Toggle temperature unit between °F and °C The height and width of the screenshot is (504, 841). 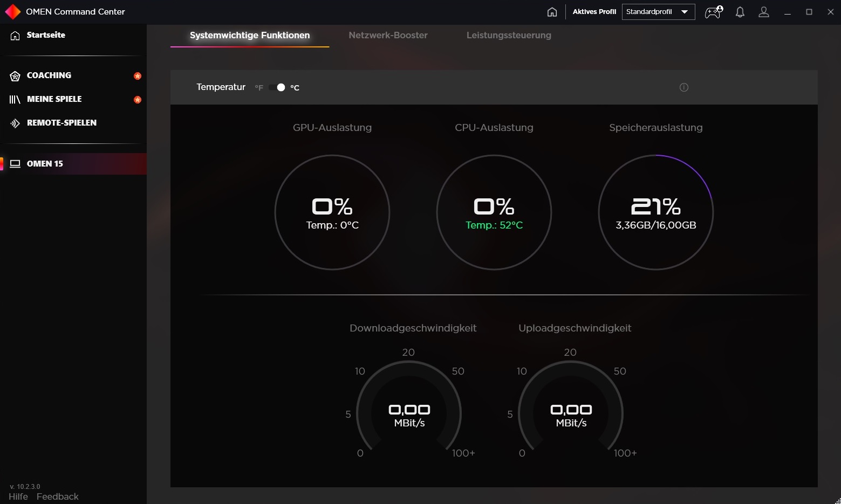[277, 87]
